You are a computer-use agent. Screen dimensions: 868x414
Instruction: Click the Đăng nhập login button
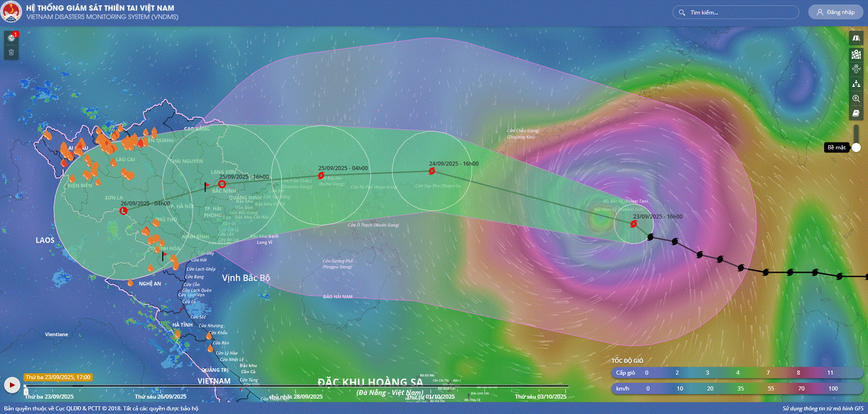pyautogui.click(x=835, y=12)
